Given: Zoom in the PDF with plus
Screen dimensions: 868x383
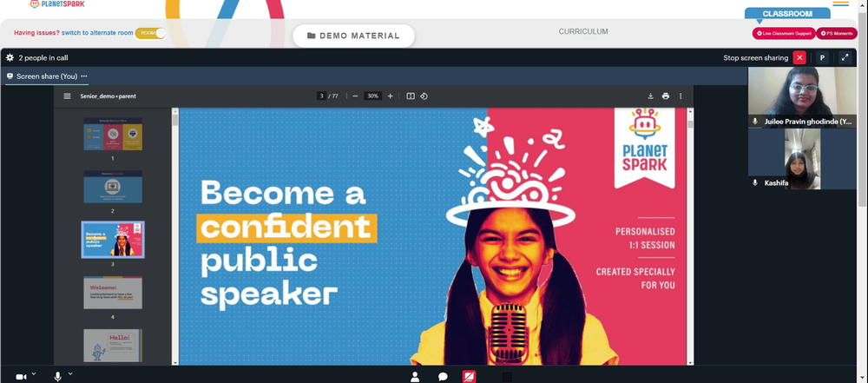Looking at the screenshot, I should 390,96.
